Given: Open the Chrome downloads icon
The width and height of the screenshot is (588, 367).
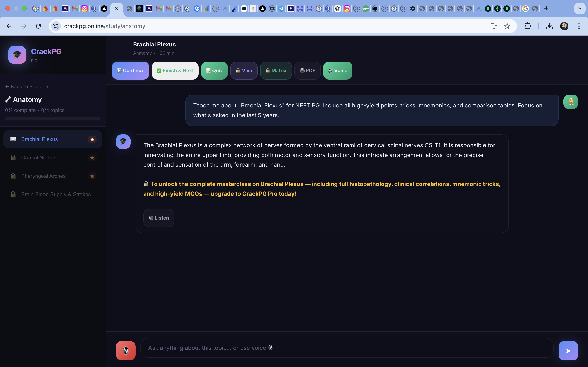Looking at the screenshot, I should (x=549, y=26).
